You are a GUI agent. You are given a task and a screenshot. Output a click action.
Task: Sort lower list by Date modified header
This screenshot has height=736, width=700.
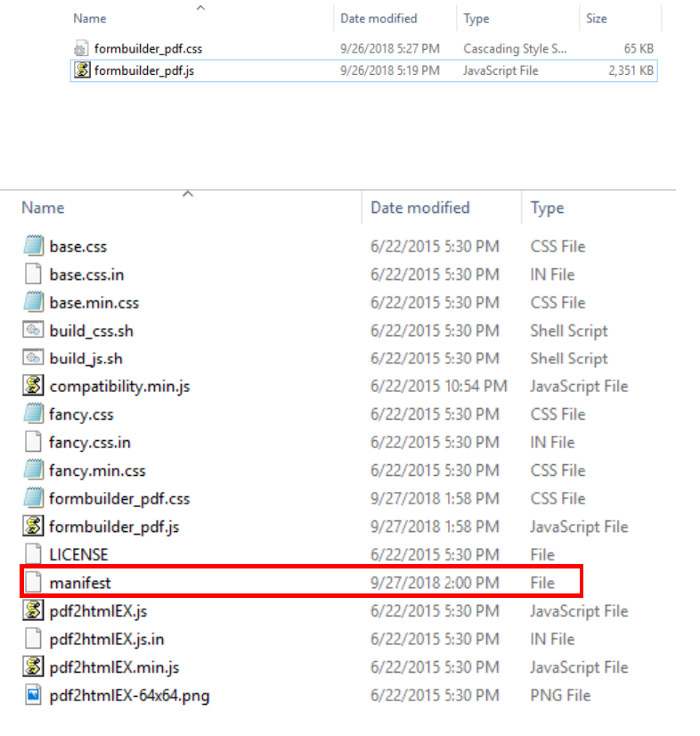419,208
